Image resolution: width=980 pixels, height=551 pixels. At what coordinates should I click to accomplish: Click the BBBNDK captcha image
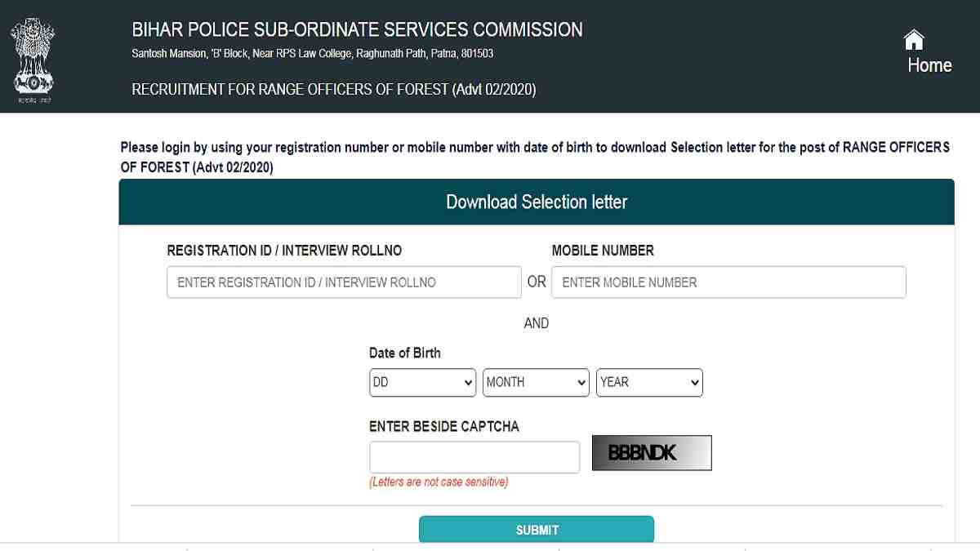pyautogui.click(x=652, y=453)
